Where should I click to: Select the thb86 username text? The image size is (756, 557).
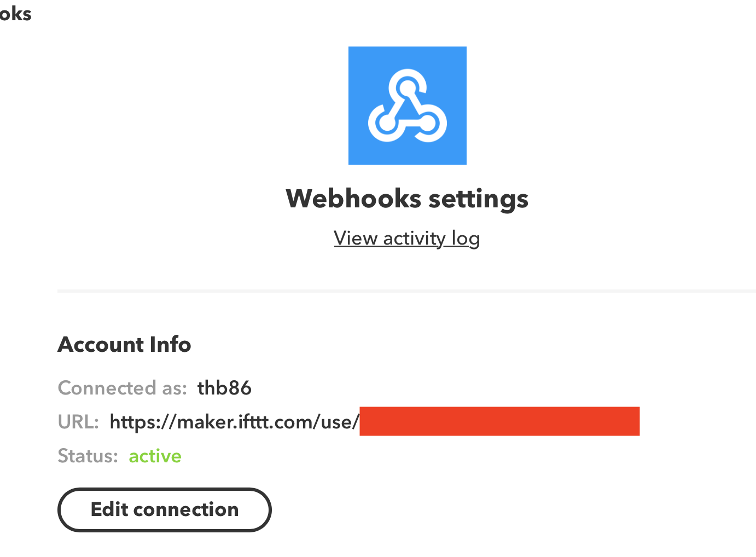pos(224,388)
